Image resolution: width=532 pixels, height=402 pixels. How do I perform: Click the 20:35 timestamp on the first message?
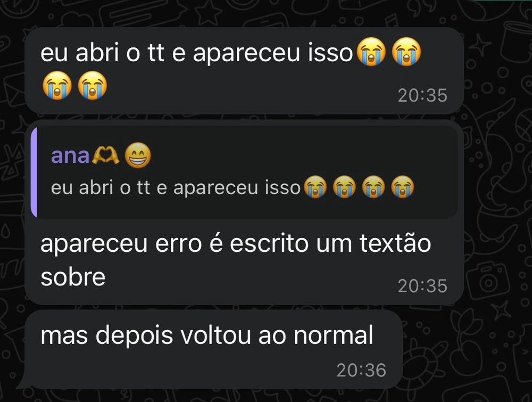point(422,95)
